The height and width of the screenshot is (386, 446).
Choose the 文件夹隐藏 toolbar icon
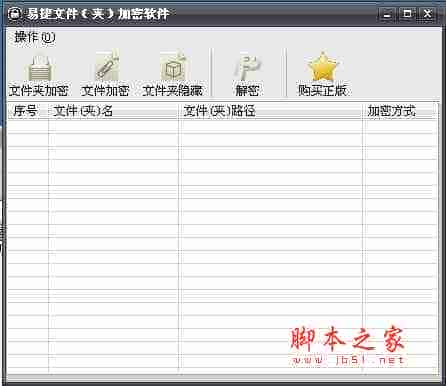[173, 67]
